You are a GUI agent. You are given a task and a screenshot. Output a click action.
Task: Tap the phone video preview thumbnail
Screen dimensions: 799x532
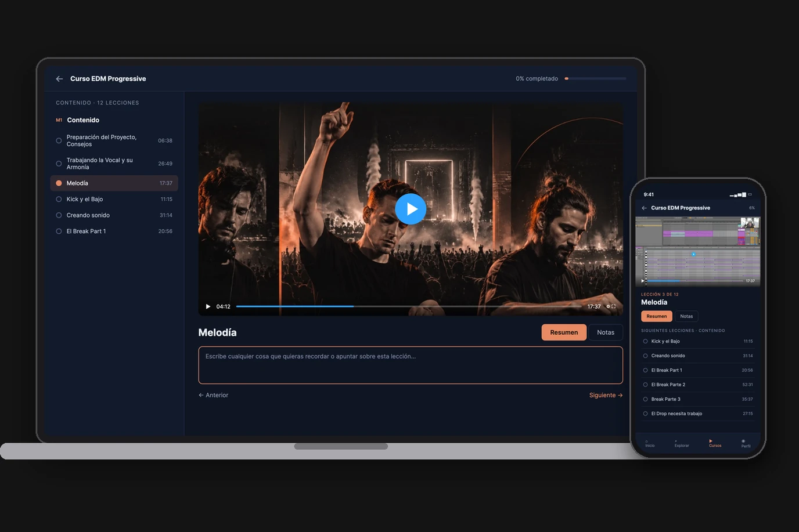click(698, 251)
